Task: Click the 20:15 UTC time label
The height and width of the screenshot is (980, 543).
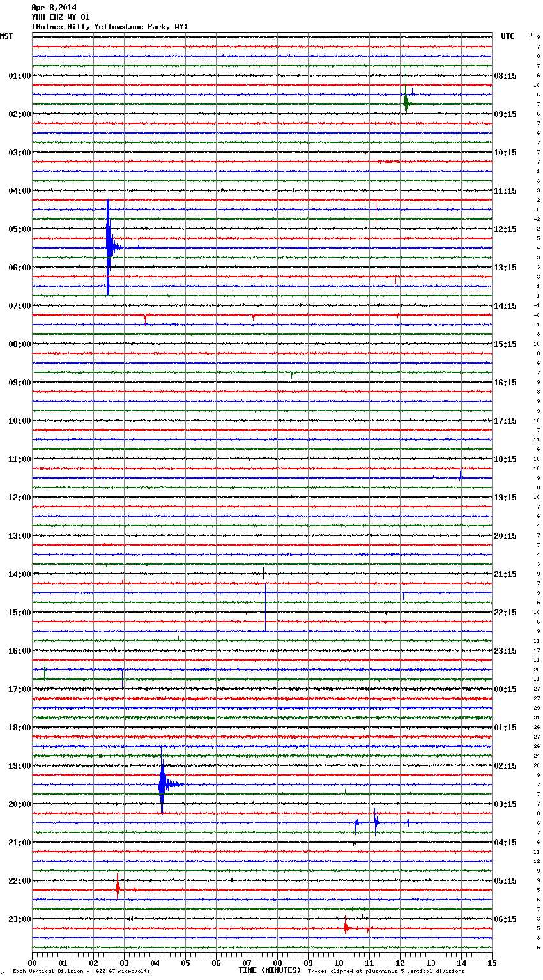Action: pyautogui.click(x=505, y=536)
